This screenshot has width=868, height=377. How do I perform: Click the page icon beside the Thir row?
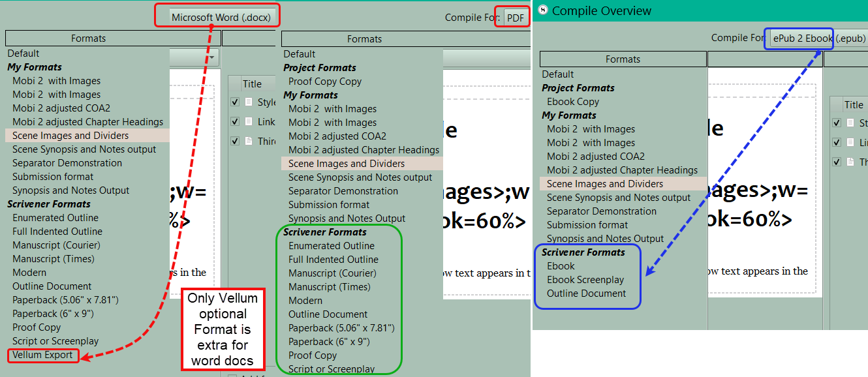[249, 141]
